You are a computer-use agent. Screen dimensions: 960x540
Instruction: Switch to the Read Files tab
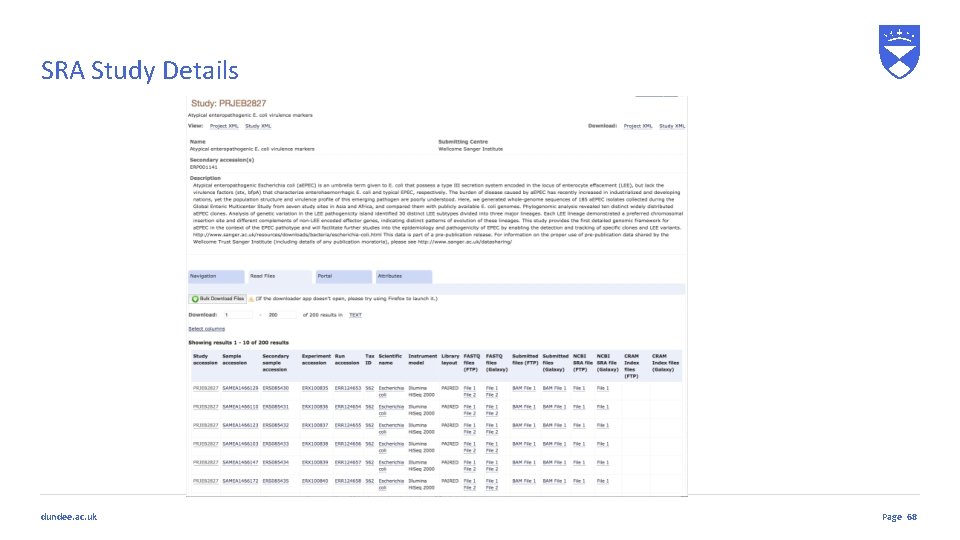coord(279,277)
